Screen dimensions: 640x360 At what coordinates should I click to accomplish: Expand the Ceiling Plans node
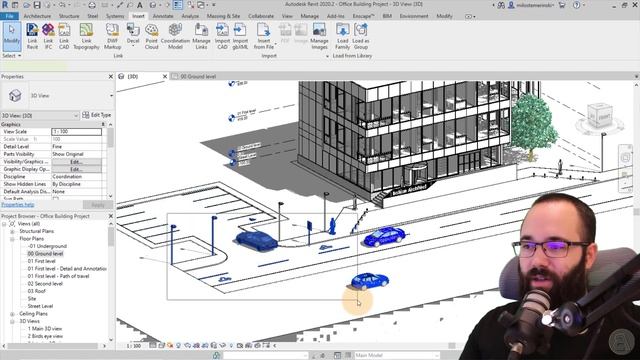[12, 314]
